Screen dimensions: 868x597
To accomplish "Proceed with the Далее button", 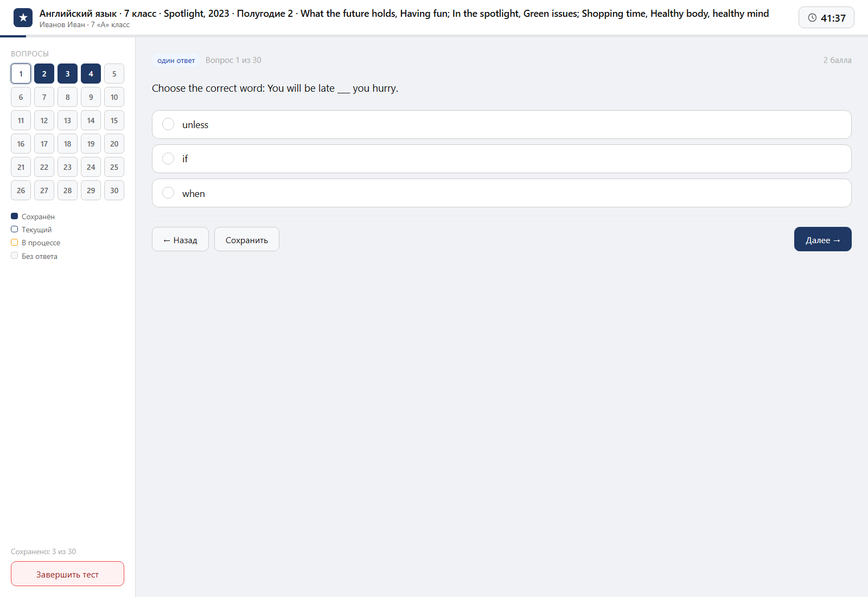I will (822, 239).
